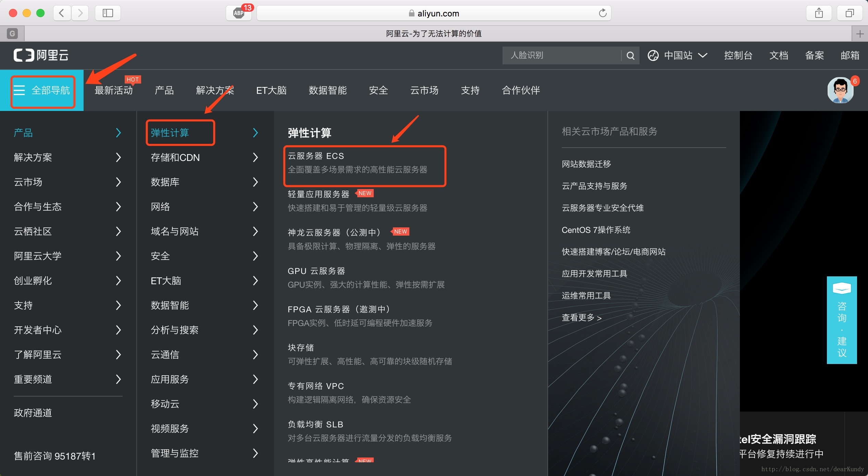This screenshot has width=868, height=476.
Task: Expand 阿里云大学 menu row
Action: 68,256
